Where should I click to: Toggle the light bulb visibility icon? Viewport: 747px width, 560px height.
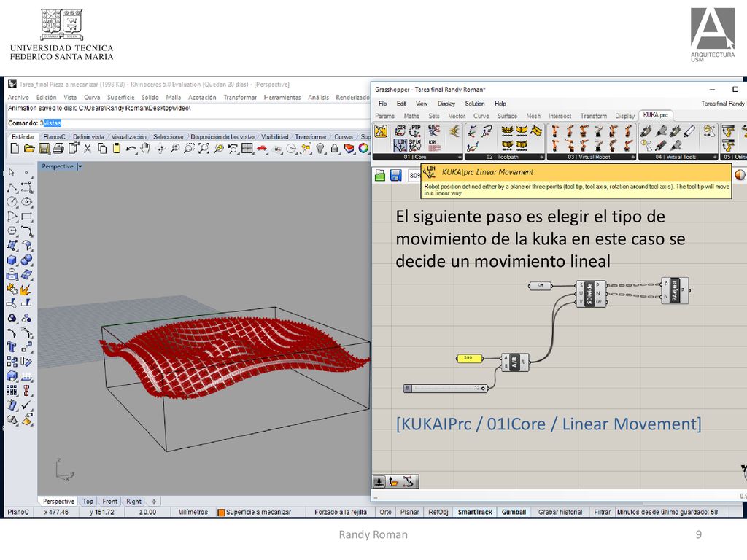pos(320,149)
